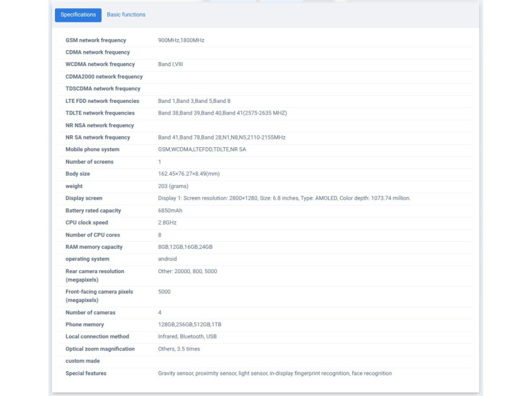Click the CPU clock speed label
This screenshot has height=396, width=532.
[x=87, y=223]
